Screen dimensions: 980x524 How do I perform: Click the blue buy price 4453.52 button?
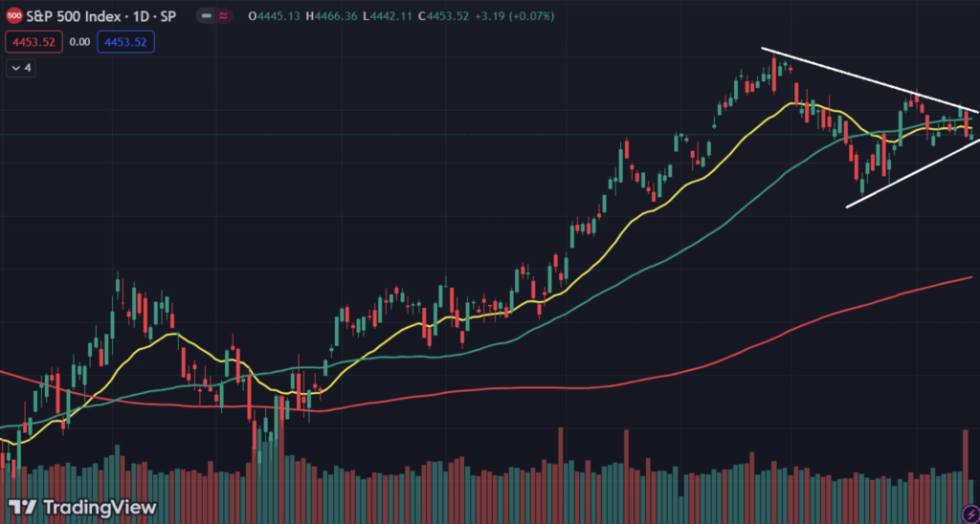(125, 42)
